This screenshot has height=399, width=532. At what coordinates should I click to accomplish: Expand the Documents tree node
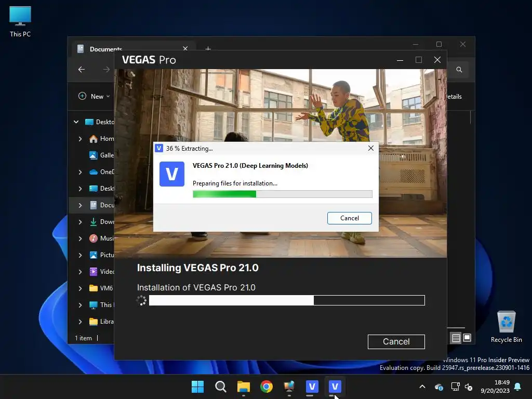pos(81,205)
